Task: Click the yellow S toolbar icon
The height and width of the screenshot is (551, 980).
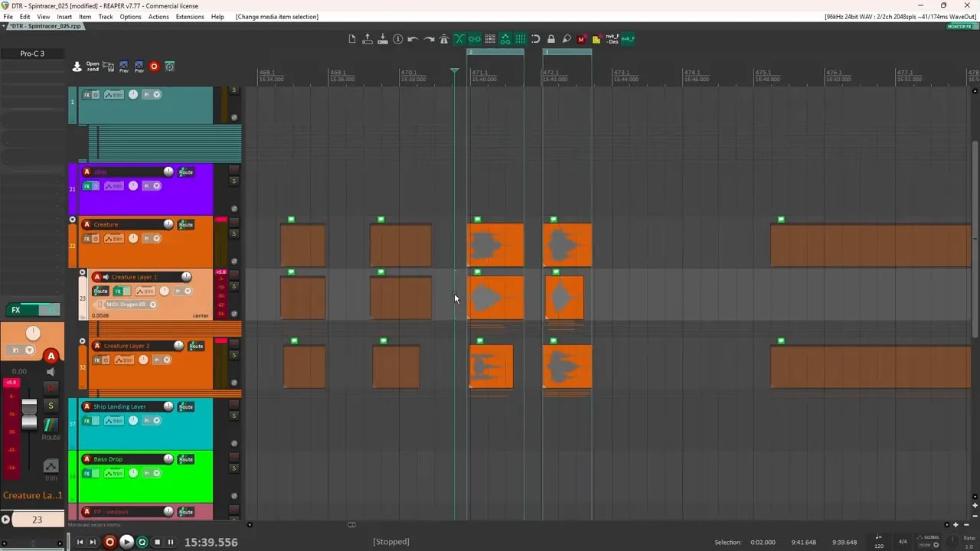Action: [596, 39]
